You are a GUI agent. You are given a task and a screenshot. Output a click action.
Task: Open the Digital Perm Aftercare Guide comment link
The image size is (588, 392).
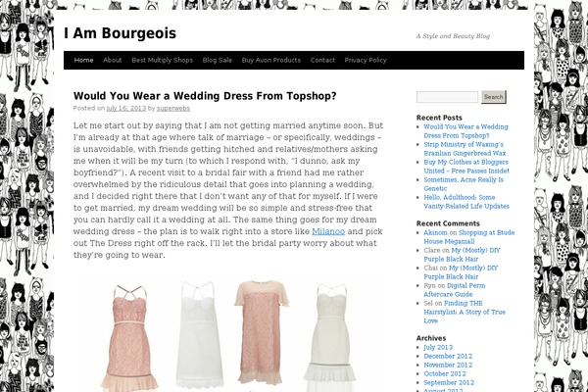(455, 290)
